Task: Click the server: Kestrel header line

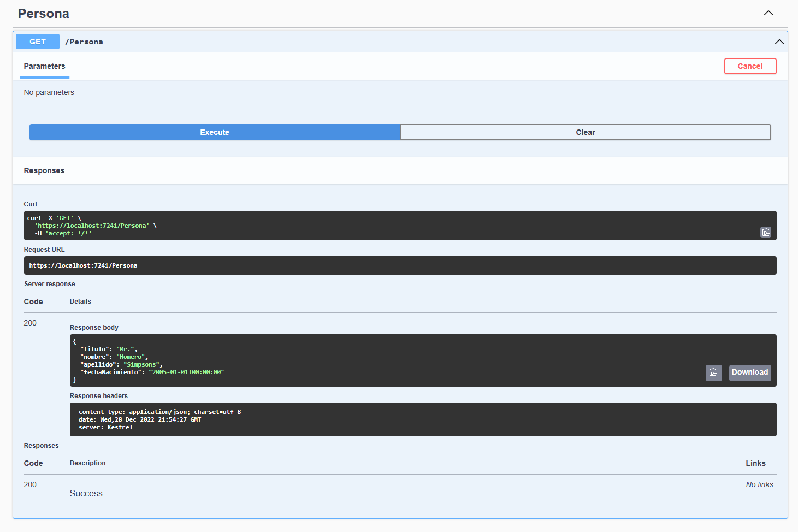Action: pyautogui.click(x=105, y=427)
